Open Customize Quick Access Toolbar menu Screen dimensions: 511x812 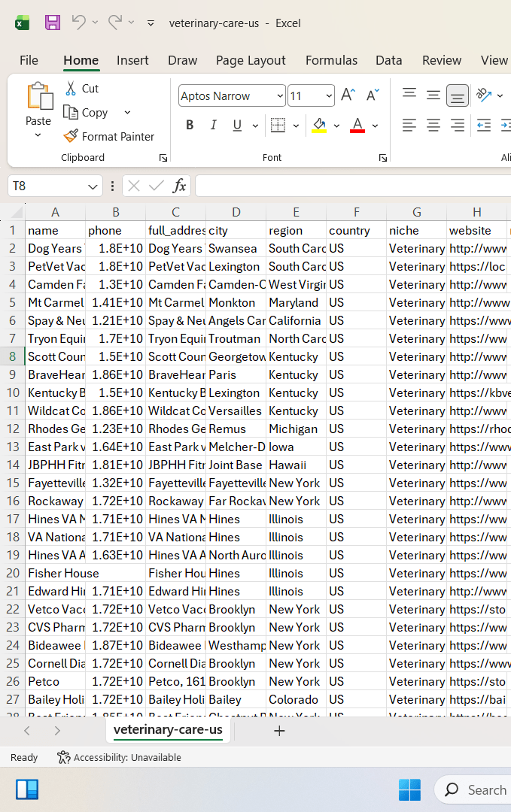pos(151,23)
